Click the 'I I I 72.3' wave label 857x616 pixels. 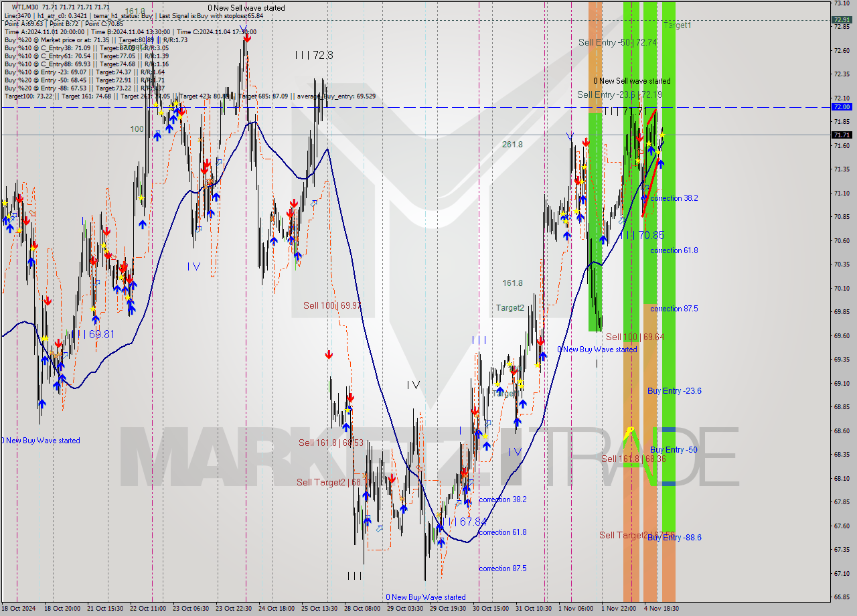[314, 55]
